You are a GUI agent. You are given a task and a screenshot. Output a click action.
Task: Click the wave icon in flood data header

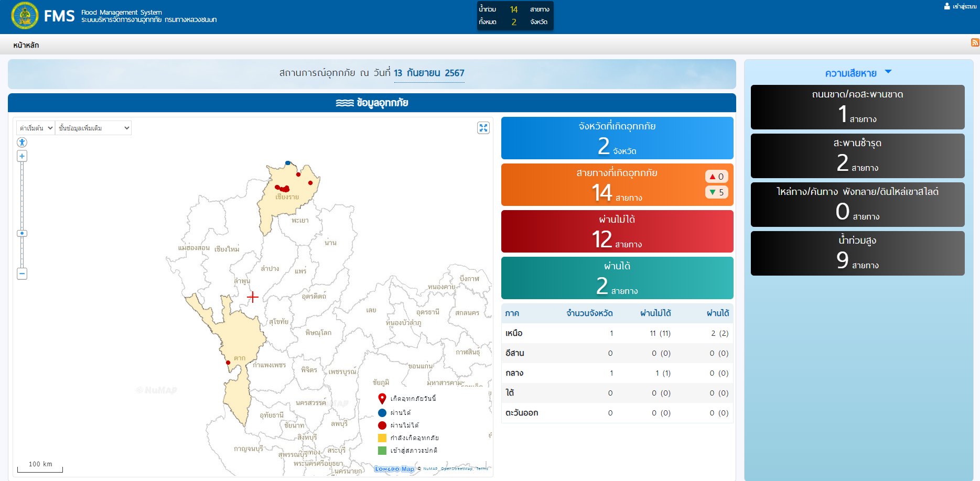coord(344,103)
